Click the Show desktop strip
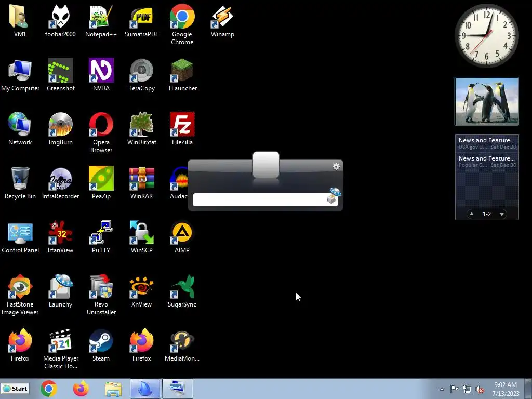Image resolution: width=532 pixels, height=399 pixels. (529, 389)
